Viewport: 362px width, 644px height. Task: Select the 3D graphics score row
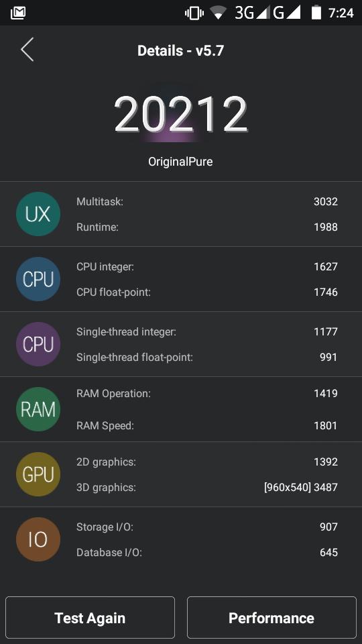(x=207, y=488)
